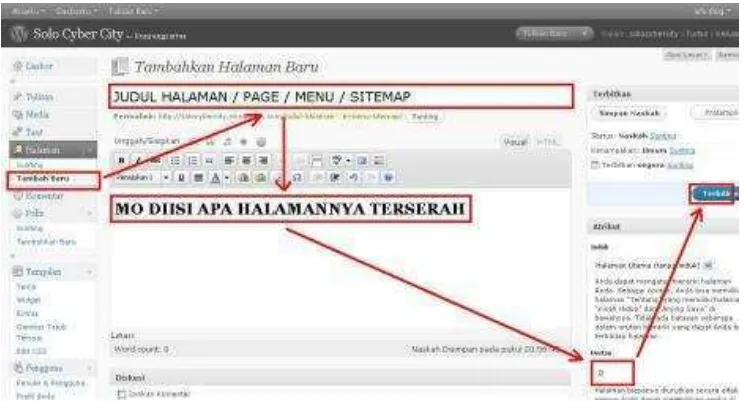The image size is (744, 408).
Task: Click the Sunting permalink button
Action: 425,117
